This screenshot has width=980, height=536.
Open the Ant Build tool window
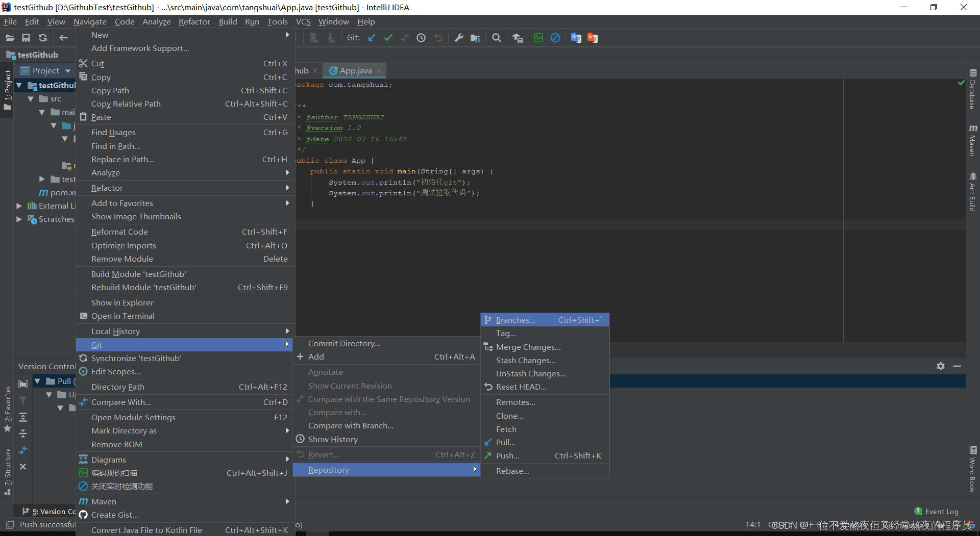[x=973, y=192]
